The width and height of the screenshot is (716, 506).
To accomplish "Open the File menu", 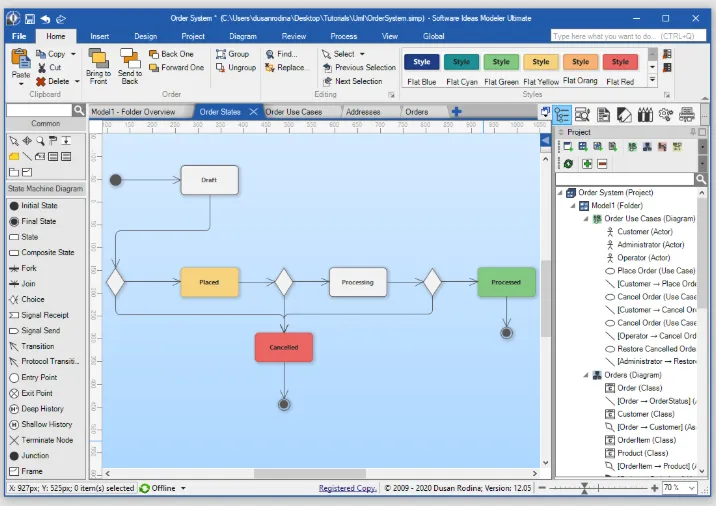I will 19,36.
